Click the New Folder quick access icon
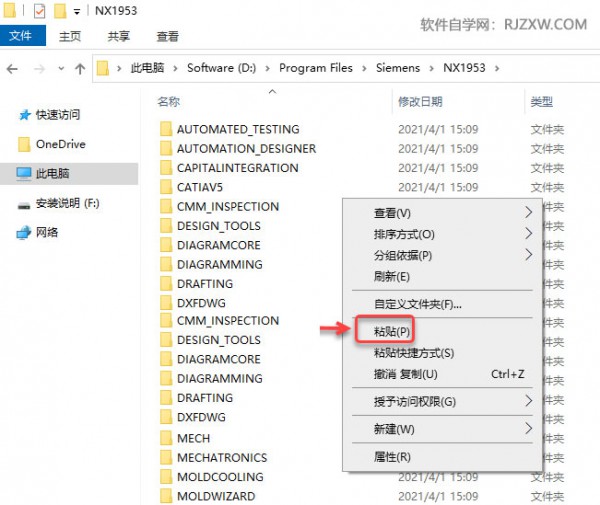This screenshot has height=505, width=600. (60, 11)
